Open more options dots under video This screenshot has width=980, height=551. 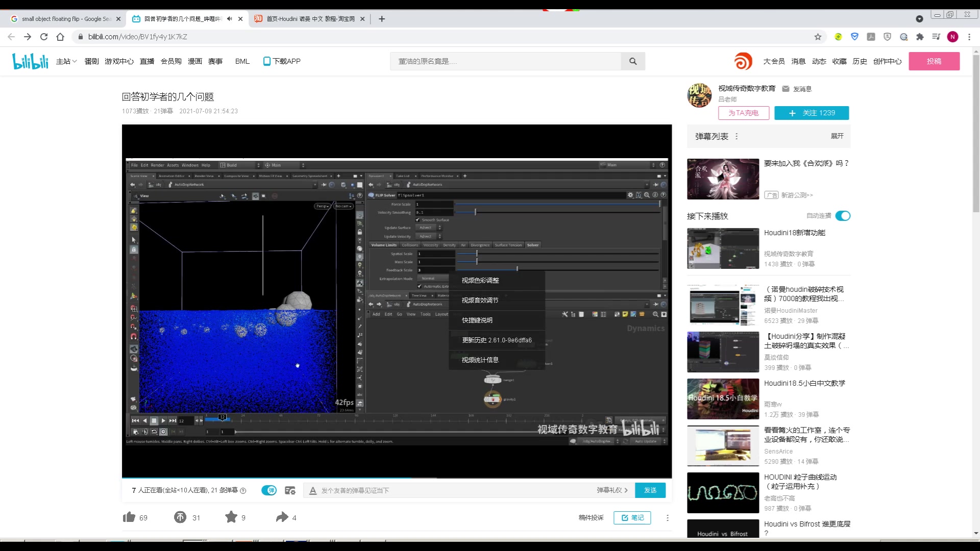pos(667,517)
